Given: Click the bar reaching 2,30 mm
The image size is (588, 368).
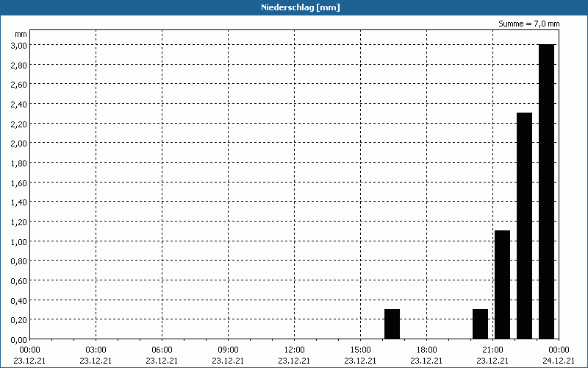Looking at the screenshot, I should point(524,226).
